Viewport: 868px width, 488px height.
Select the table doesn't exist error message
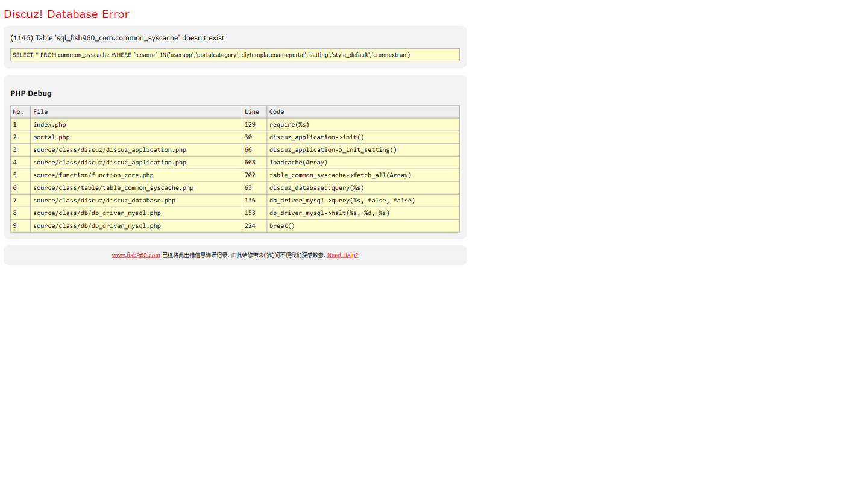118,37
